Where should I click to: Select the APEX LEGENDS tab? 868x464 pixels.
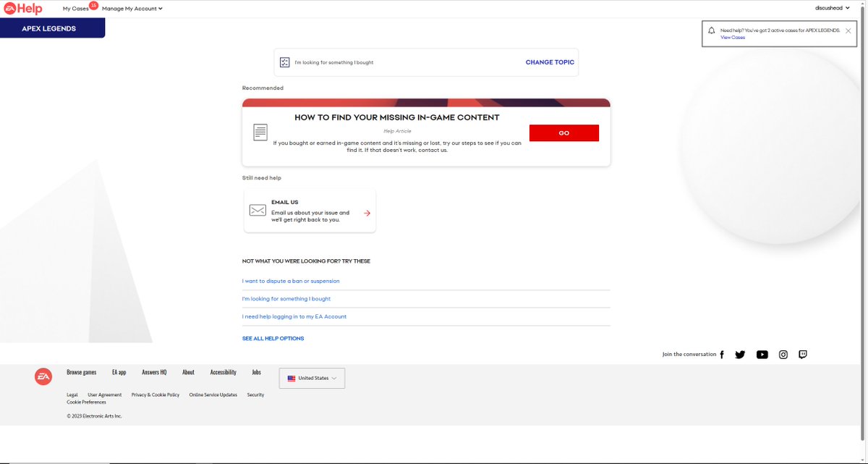point(52,28)
